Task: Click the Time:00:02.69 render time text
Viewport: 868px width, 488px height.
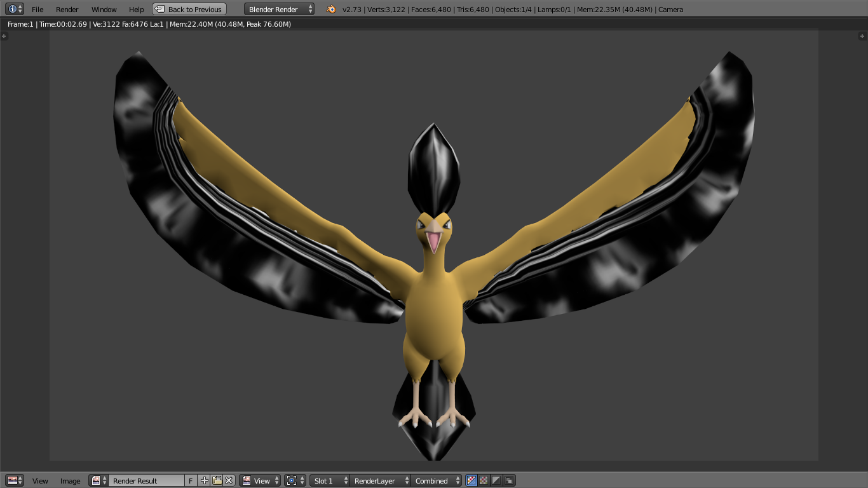Action: [x=63, y=24]
